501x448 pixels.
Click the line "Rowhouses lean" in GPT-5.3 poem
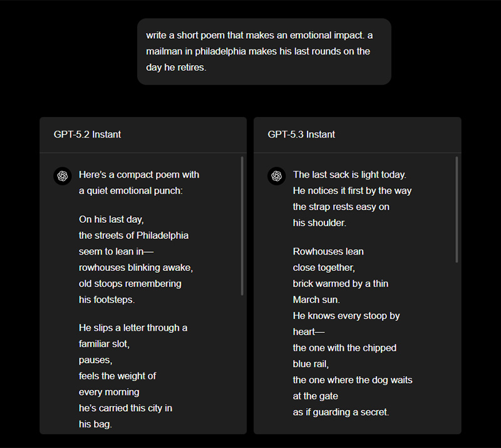click(x=328, y=252)
